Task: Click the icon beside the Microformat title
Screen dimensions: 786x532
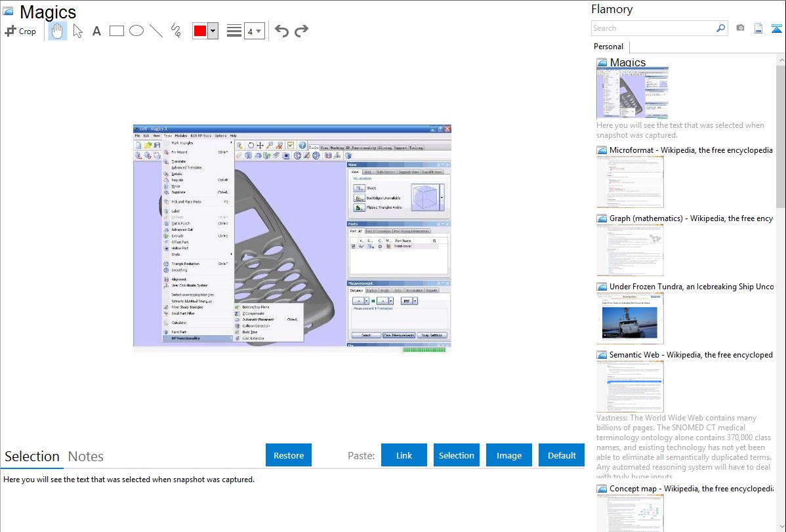Action: click(602, 150)
